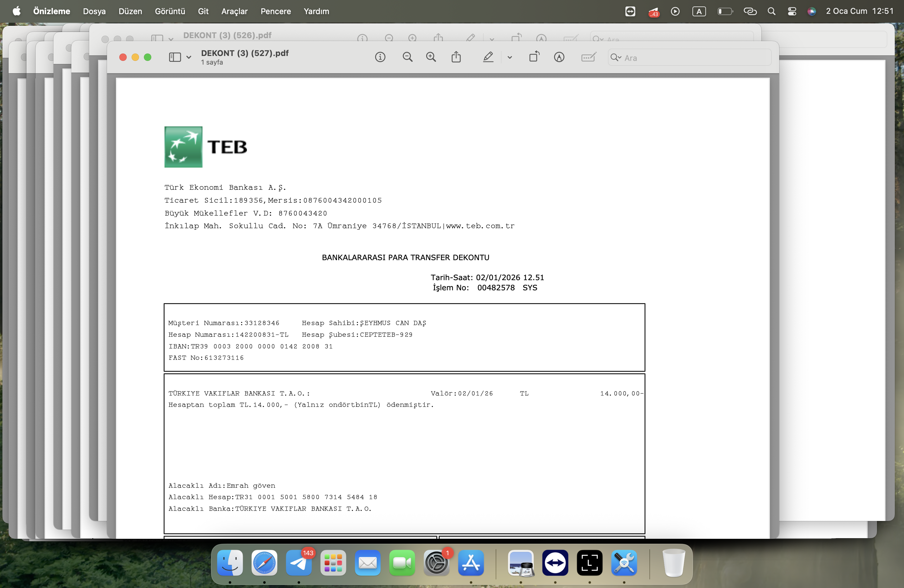Image resolution: width=904 pixels, height=588 pixels.
Task: Click the Tarih-Saat 02/01/2026 12.51 line
Action: [487, 278]
